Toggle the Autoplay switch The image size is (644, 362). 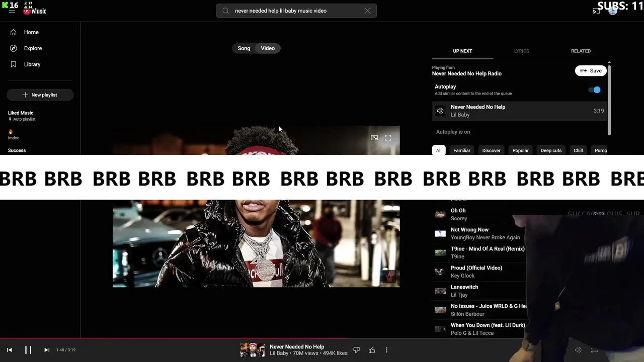(595, 90)
